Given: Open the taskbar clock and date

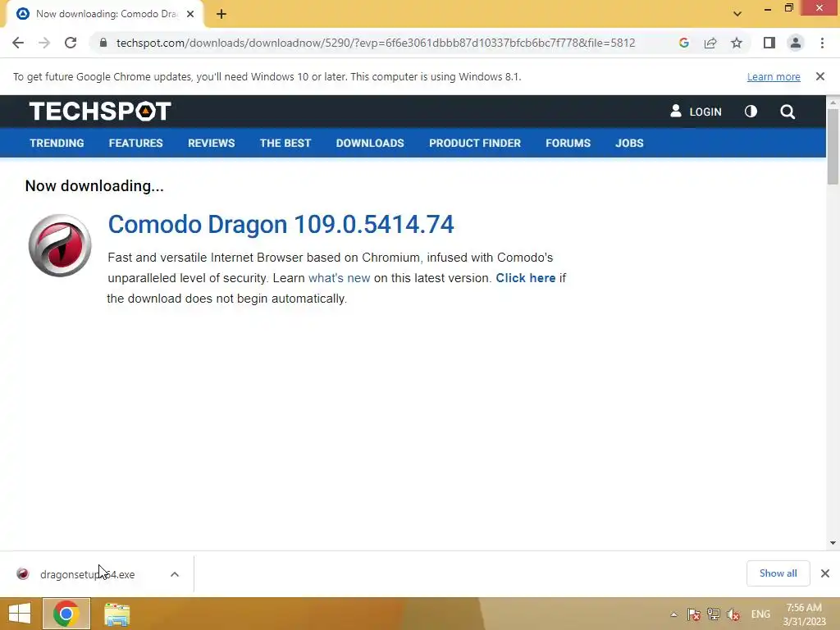Looking at the screenshot, I should click(804, 614).
